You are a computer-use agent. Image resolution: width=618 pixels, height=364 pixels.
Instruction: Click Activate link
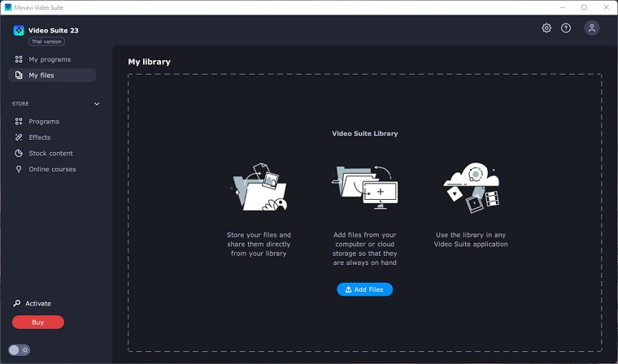(x=38, y=303)
